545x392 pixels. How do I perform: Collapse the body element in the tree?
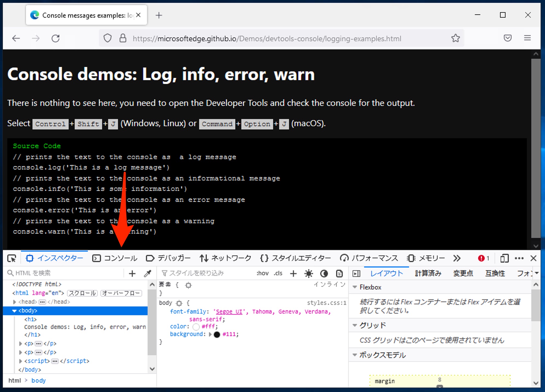(14, 311)
